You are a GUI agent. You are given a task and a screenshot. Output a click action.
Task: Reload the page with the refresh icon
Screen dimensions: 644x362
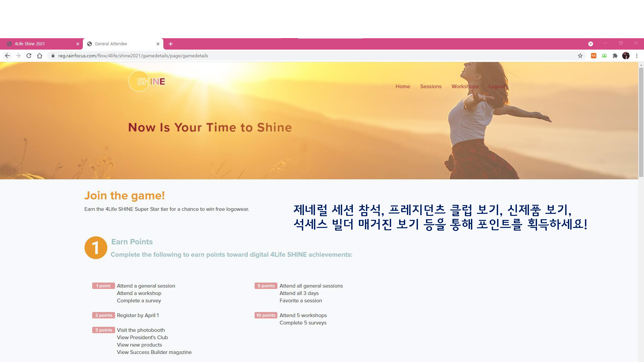click(29, 56)
